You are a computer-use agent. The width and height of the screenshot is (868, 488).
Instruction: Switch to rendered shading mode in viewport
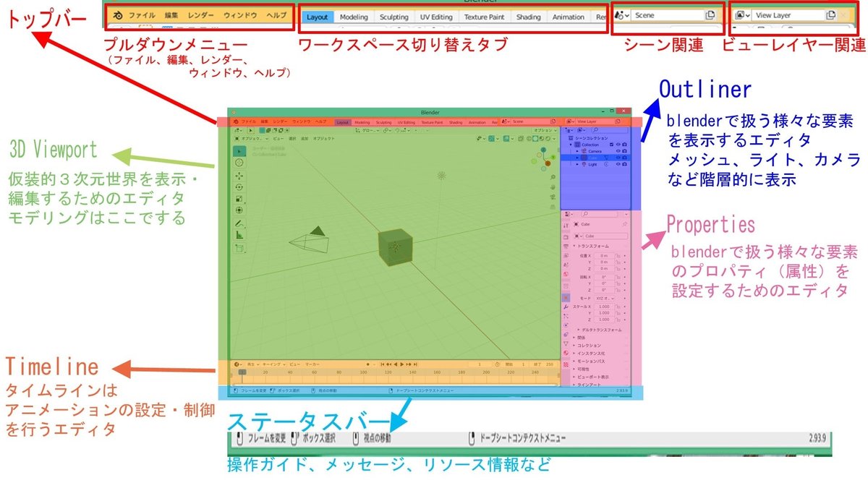click(548, 138)
